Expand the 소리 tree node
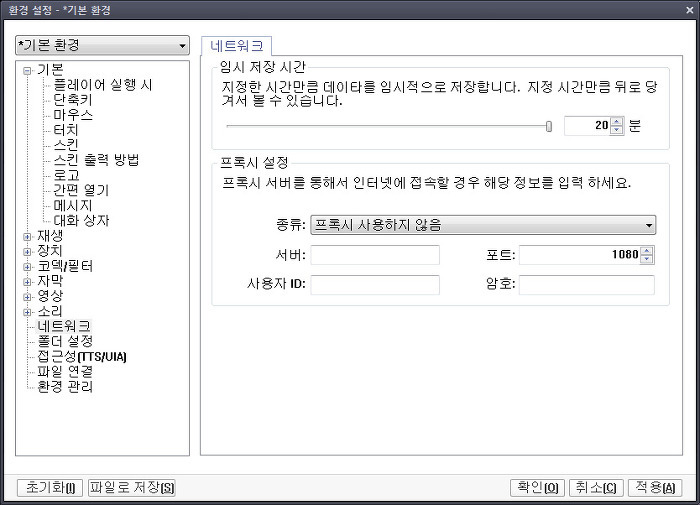The image size is (700, 505). 27,312
